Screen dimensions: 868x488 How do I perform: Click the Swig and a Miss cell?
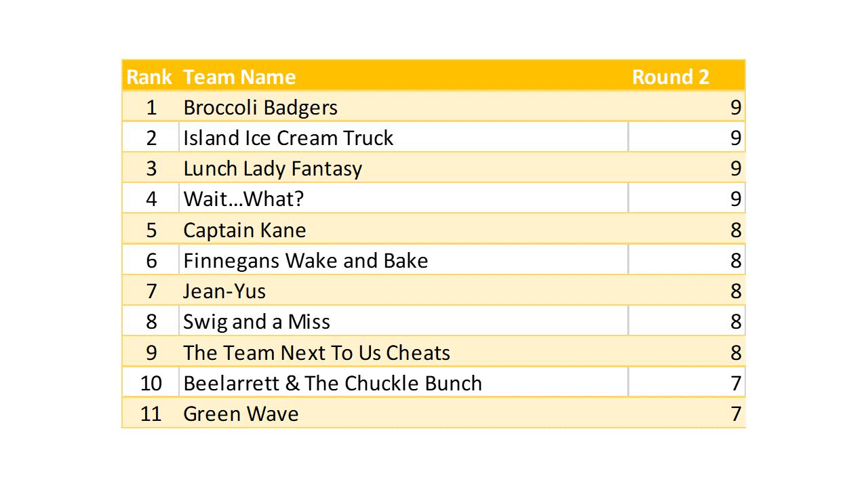tap(257, 322)
